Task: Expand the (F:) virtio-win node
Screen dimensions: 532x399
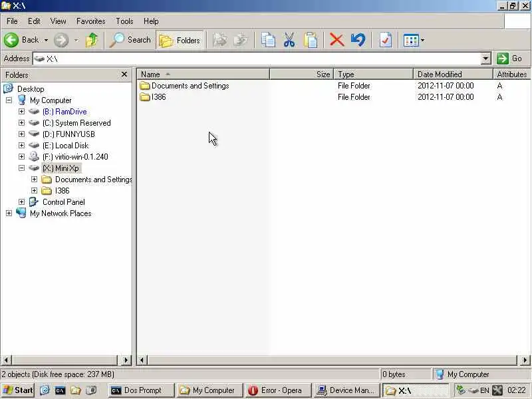Action: pyautogui.click(x=21, y=157)
